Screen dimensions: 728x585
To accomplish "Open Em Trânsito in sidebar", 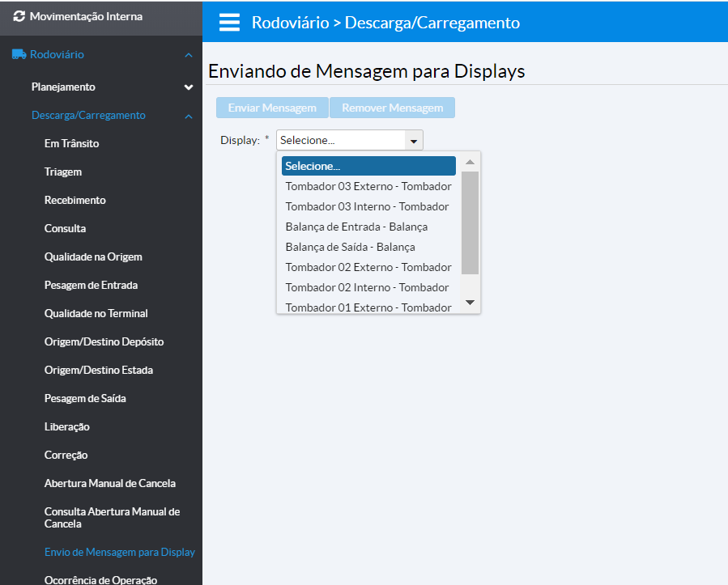I will (71, 144).
